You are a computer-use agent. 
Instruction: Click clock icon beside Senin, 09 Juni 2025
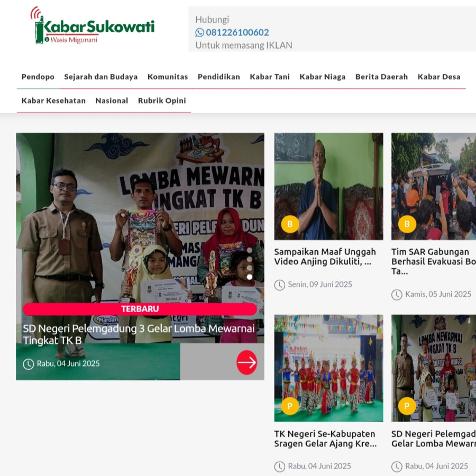(x=280, y=285)
